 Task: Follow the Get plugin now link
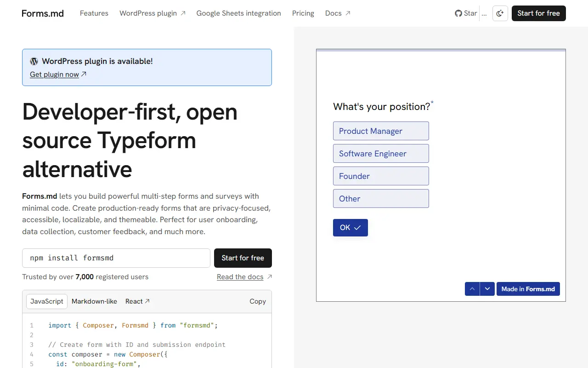(x=58, y=75)
